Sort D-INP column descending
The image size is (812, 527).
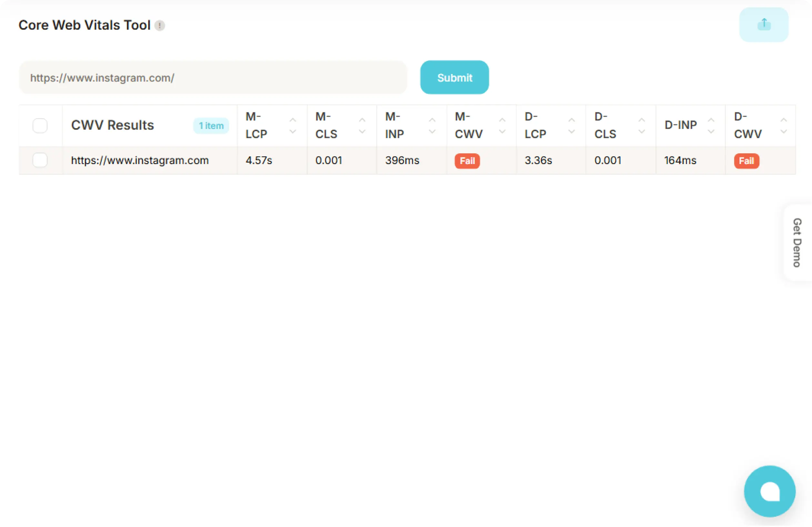point(712,131)
